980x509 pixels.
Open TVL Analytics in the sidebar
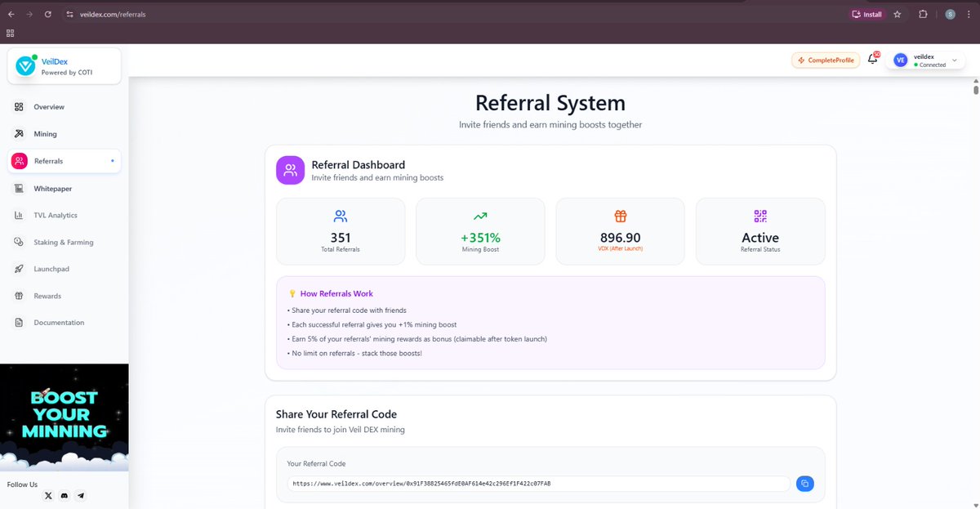coord(65,216)
